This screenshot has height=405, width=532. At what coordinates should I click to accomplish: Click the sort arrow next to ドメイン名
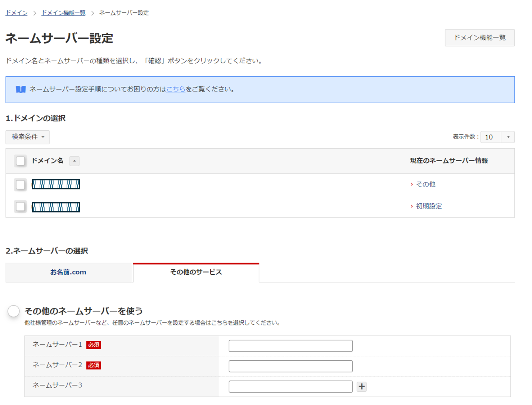(75, 161)
